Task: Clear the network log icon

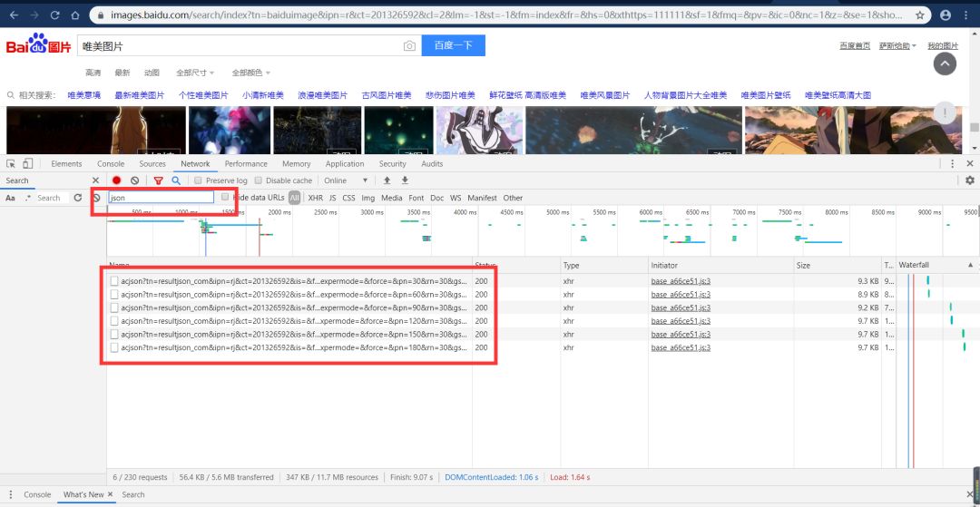Action: tap(134, 180)
